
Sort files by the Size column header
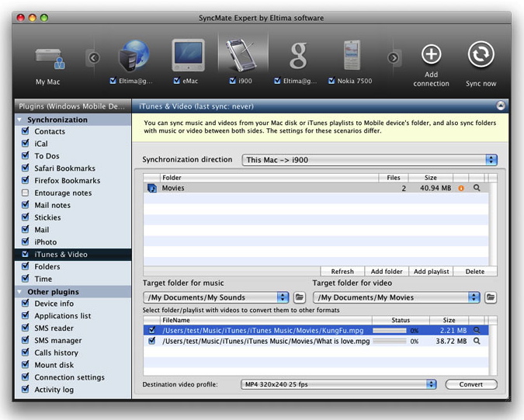(x=449, y=320)
